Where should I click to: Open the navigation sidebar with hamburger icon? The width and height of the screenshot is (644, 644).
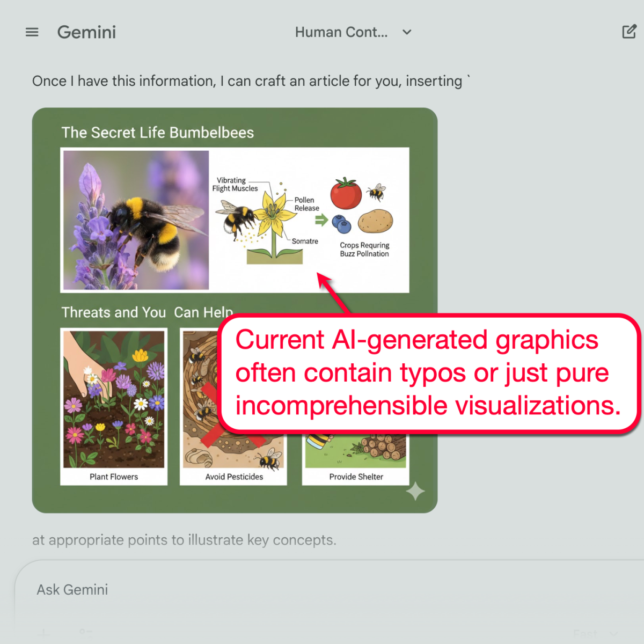click(x=32, y=32)
